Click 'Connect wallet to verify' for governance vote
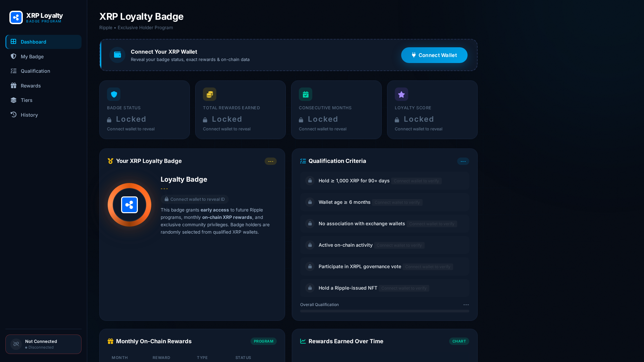 click(x=428, y=267)
